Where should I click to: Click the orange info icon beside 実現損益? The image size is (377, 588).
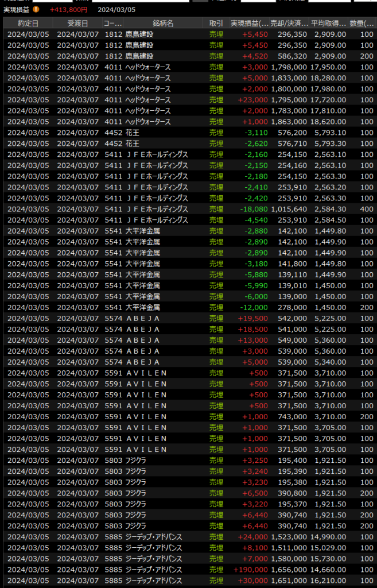click(x=36, y=10)
